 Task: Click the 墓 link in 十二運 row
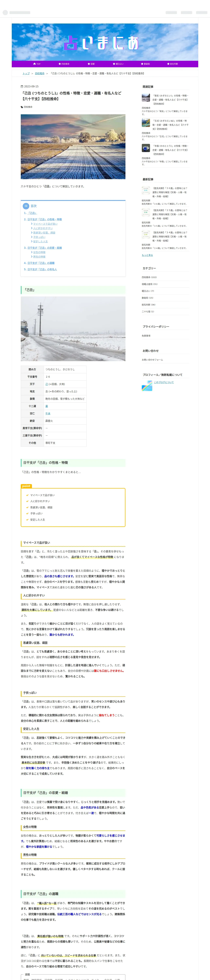(46, 406)
